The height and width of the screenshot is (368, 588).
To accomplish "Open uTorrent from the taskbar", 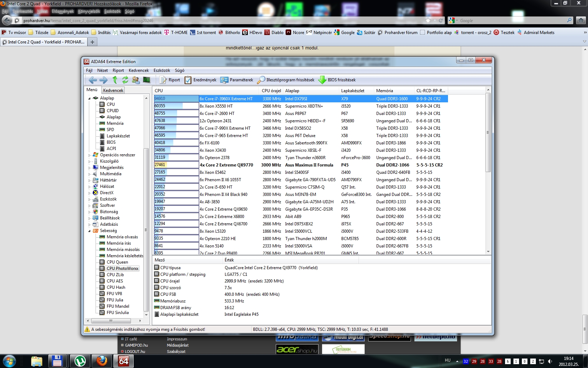I will point(80,361).
